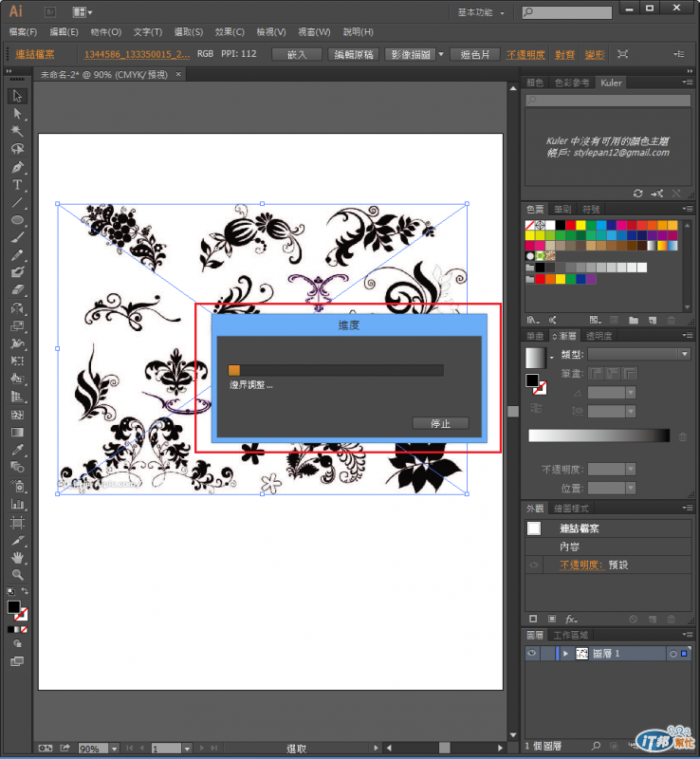This screenshot has width=700, height=759.
Task: Open the Adobe Bridge icon
Action: tap(50, 12)
